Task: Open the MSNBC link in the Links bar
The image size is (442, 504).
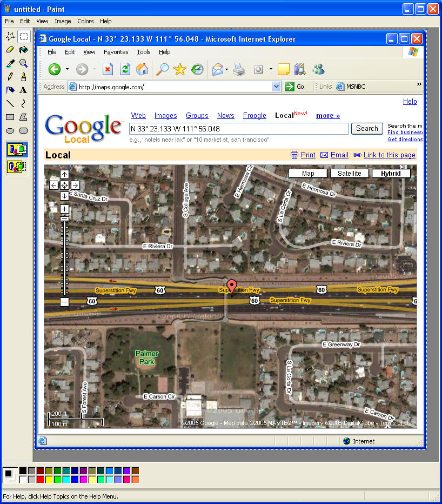Action: click(x=351, y=87)
